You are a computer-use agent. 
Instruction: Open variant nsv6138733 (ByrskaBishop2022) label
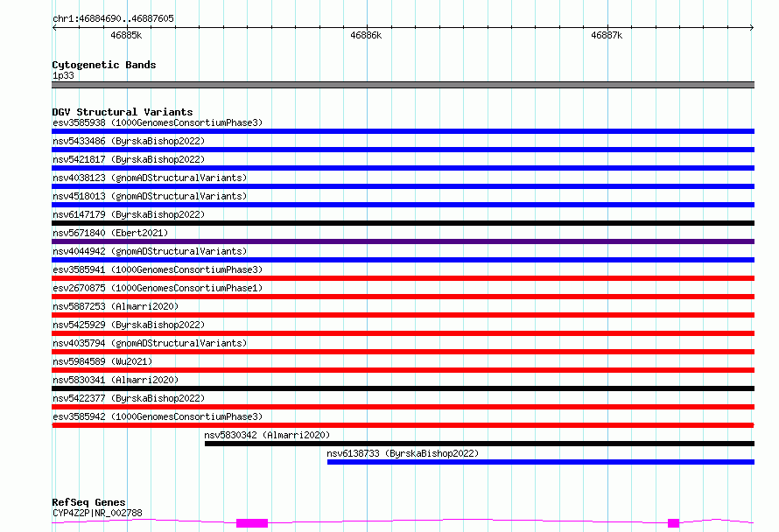click(403, 453)
